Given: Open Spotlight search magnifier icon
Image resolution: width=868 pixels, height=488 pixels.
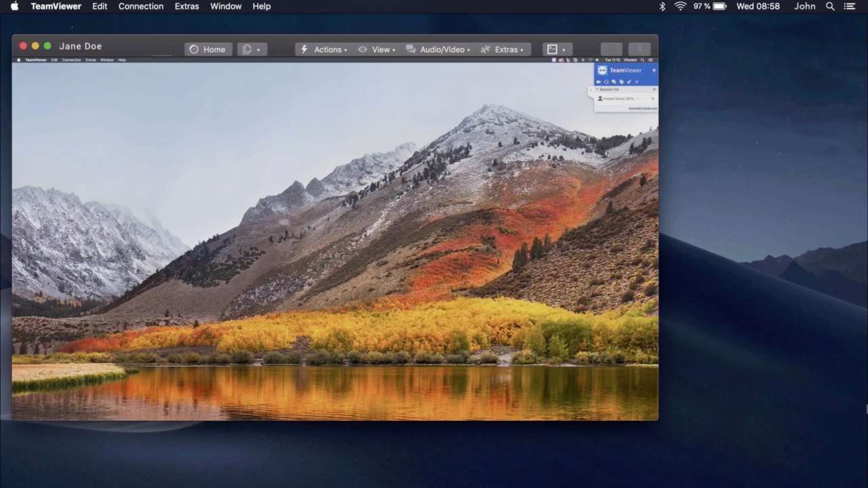Looking at the screenshot, I should click(830, 6).
